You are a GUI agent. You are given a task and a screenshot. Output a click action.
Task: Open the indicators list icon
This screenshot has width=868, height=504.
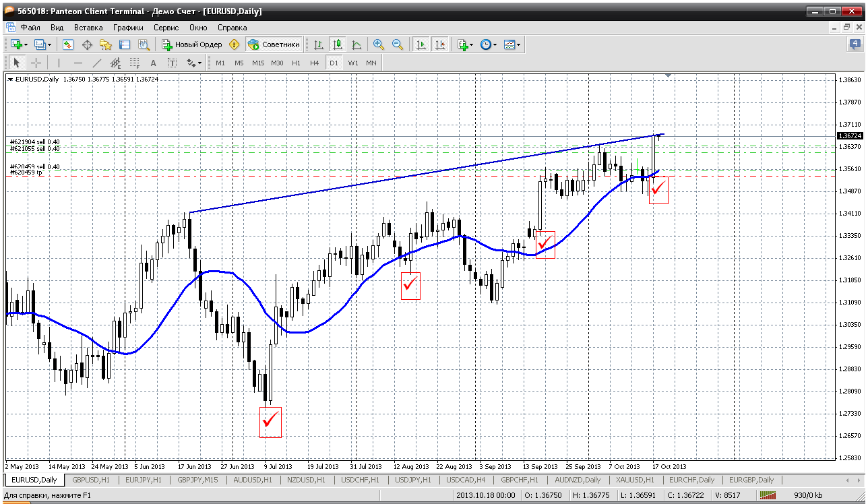pos(462,44)
